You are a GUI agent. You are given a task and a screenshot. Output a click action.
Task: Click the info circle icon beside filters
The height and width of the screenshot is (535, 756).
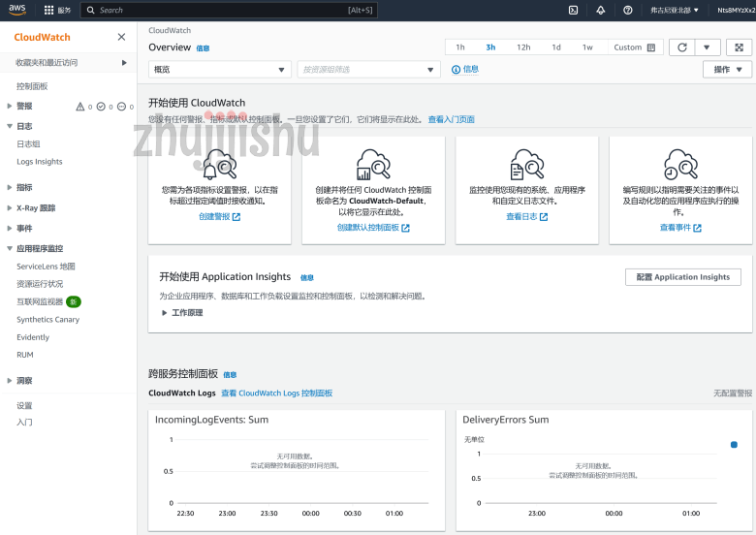pos(456,70)
